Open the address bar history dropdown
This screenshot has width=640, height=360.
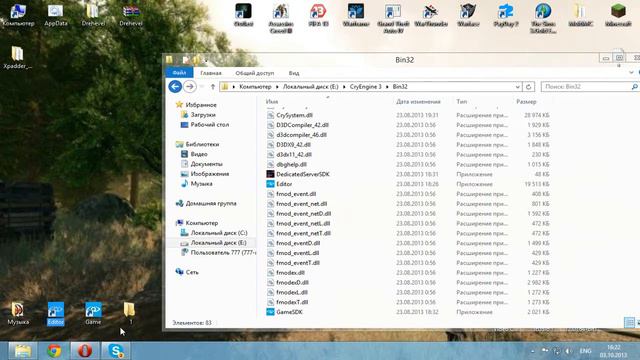[x=518, y=87]
